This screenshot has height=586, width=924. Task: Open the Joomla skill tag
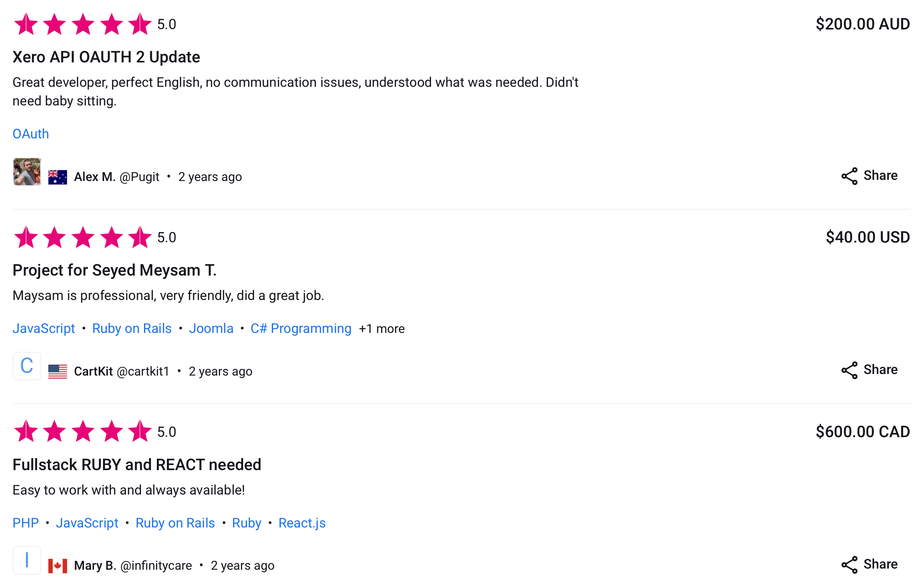click(211, 329)
